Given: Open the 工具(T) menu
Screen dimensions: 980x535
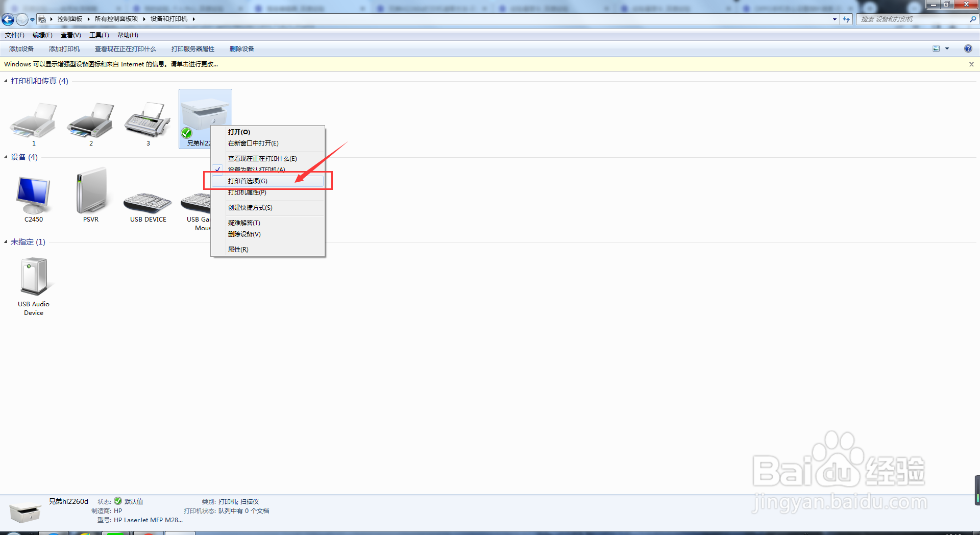Looking at the screenshot, I should pyautogui.click(x=99, y=35).
